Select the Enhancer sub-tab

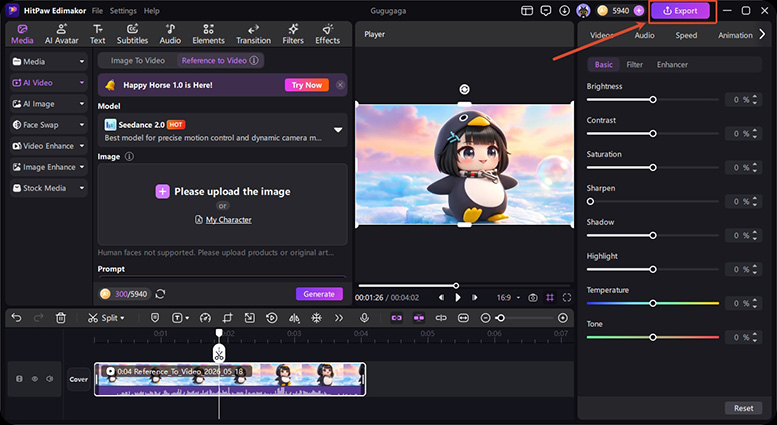[x=672, y=64]
